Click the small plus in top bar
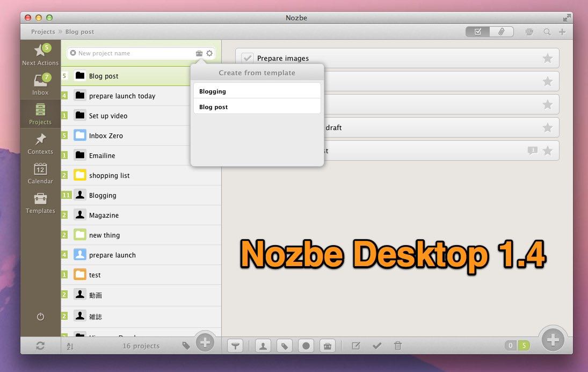Viewport: 588px width, 372px height. pos(562,32)
